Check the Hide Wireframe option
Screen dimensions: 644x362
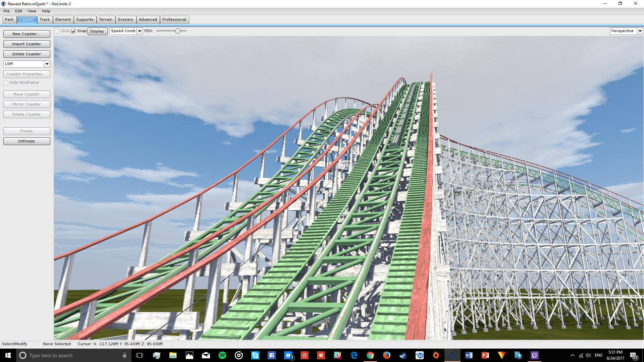coord(6,83)
